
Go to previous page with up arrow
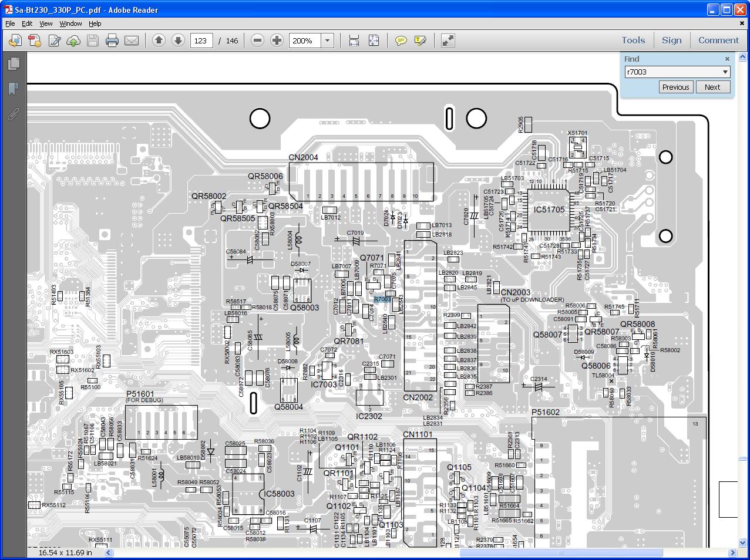click(x=159, y=41)
